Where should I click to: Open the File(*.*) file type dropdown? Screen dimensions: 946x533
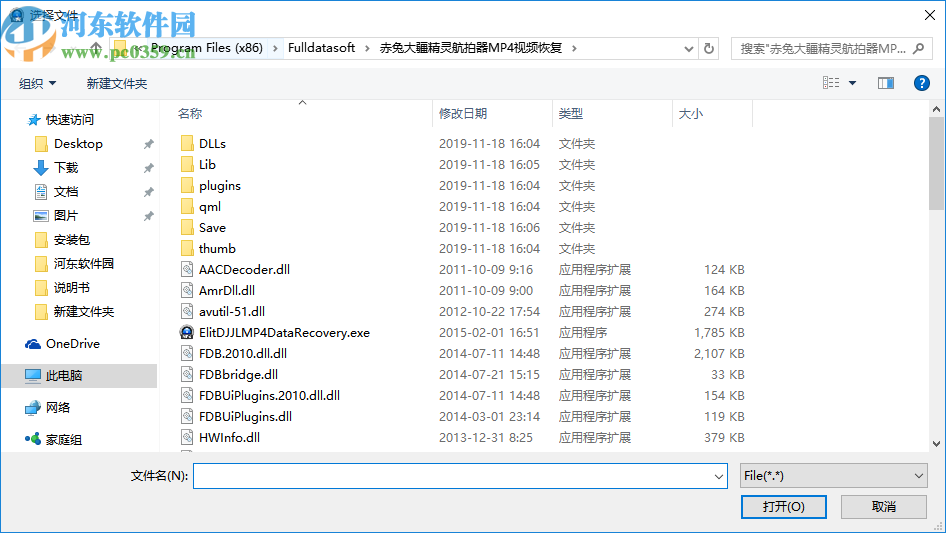(x=834, y=476)
